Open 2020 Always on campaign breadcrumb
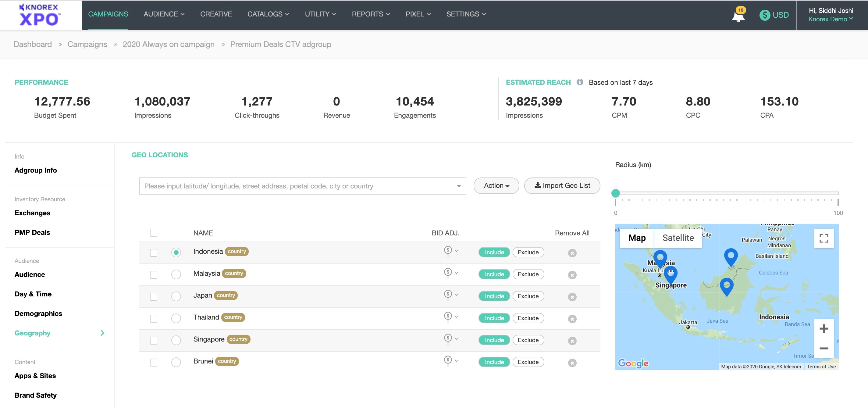 [x=169, y=44]
